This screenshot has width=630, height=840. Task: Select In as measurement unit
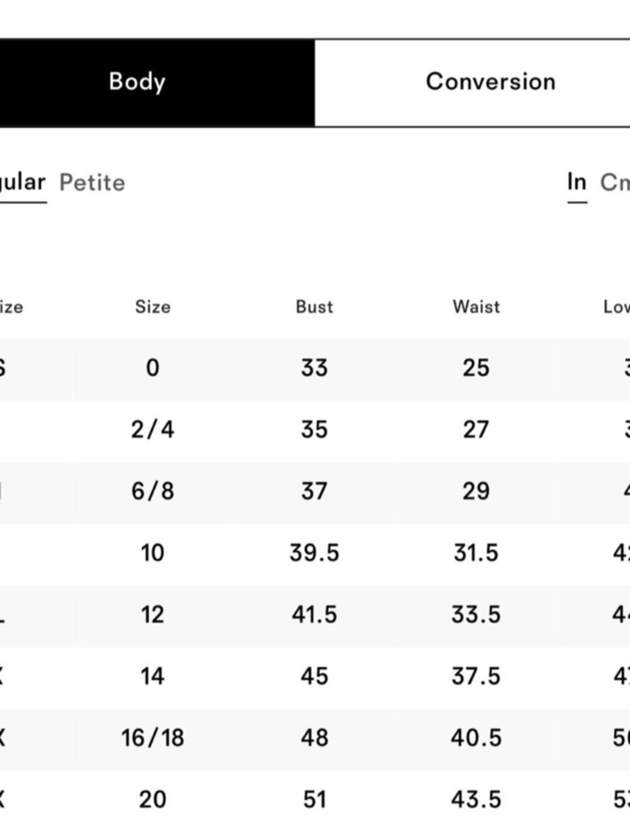coord(577,182)
